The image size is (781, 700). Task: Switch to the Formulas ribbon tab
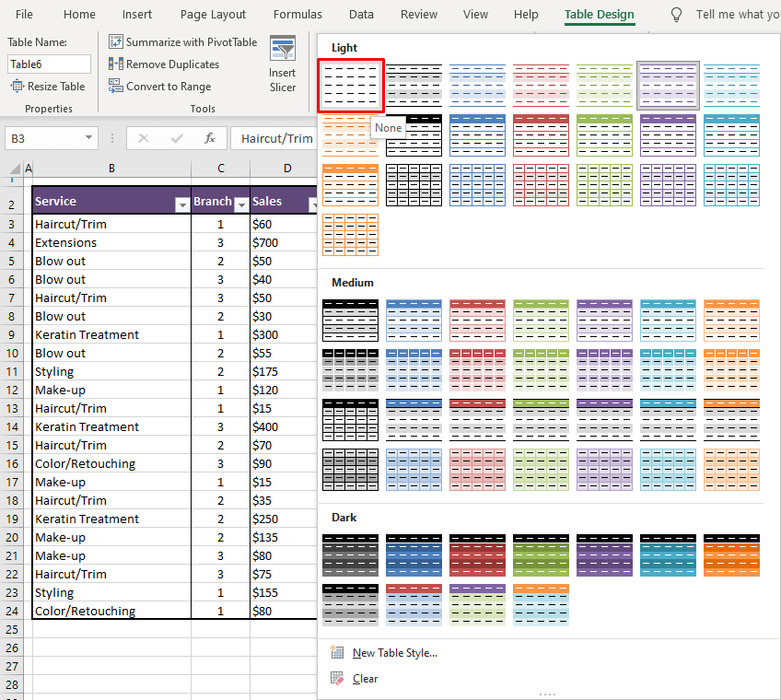(x=297, y=14)
